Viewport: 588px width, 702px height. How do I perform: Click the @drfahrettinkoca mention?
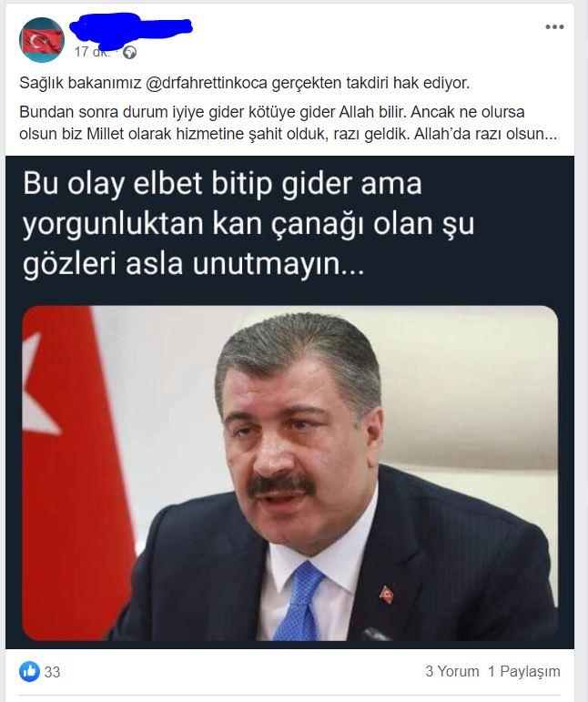207,83
